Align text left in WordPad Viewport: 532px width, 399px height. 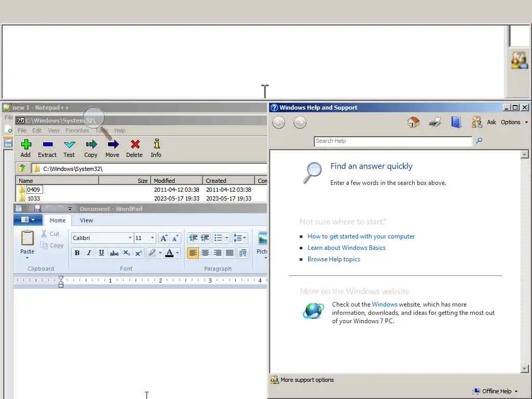tap(193, 253)
